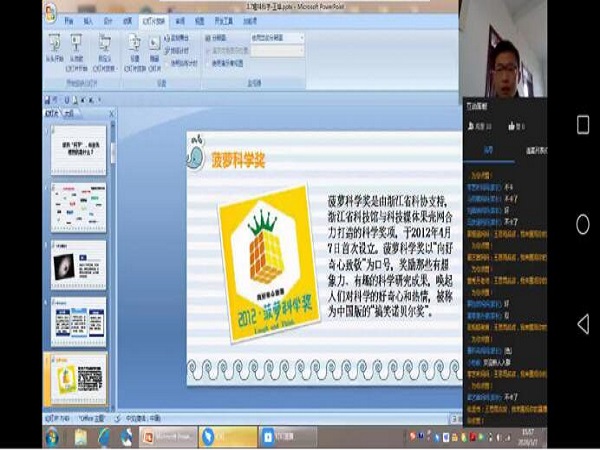Open the Internet Explorer taskbar icon
The width and height of the screenshot is (600, 450).
104,437
